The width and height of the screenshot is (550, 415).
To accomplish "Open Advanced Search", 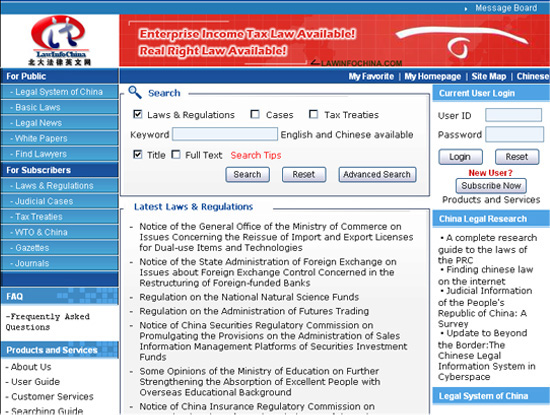I will click(377, 174).
